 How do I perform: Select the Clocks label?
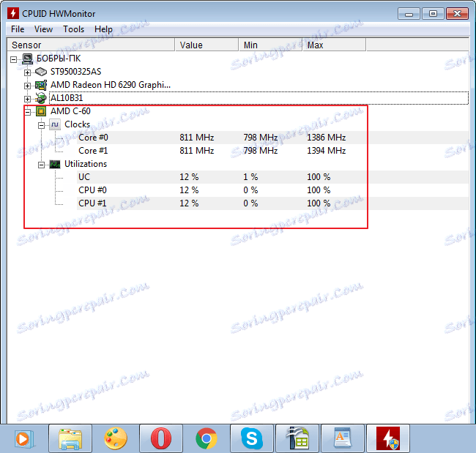coord(77,124)
